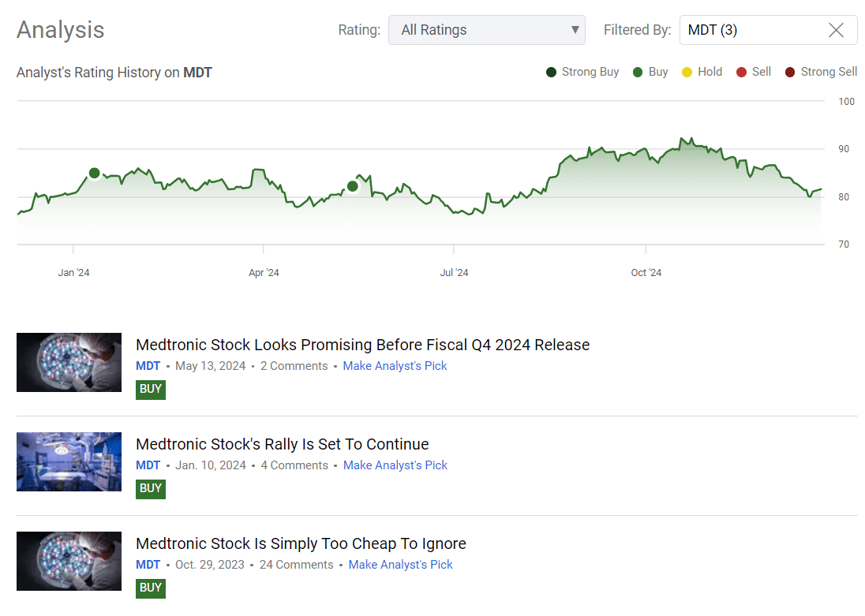Click the Filtered By MDT input field

tap(750, 31)
